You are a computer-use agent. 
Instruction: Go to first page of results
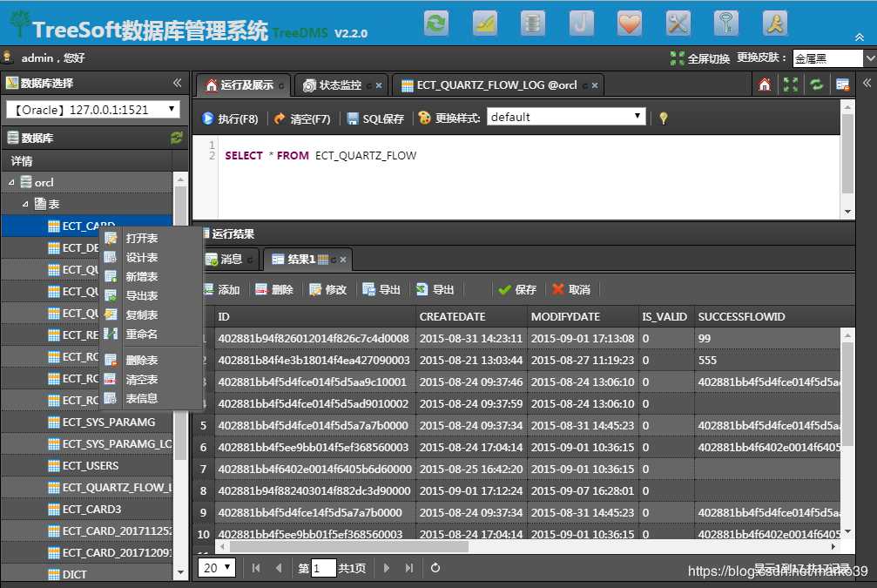point(256,568)
